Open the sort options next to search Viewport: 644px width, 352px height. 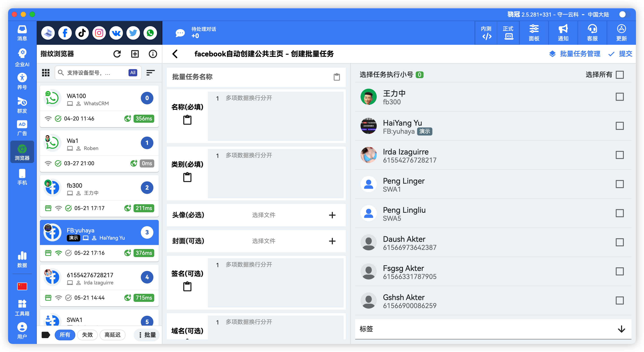[x=151, y=73]
